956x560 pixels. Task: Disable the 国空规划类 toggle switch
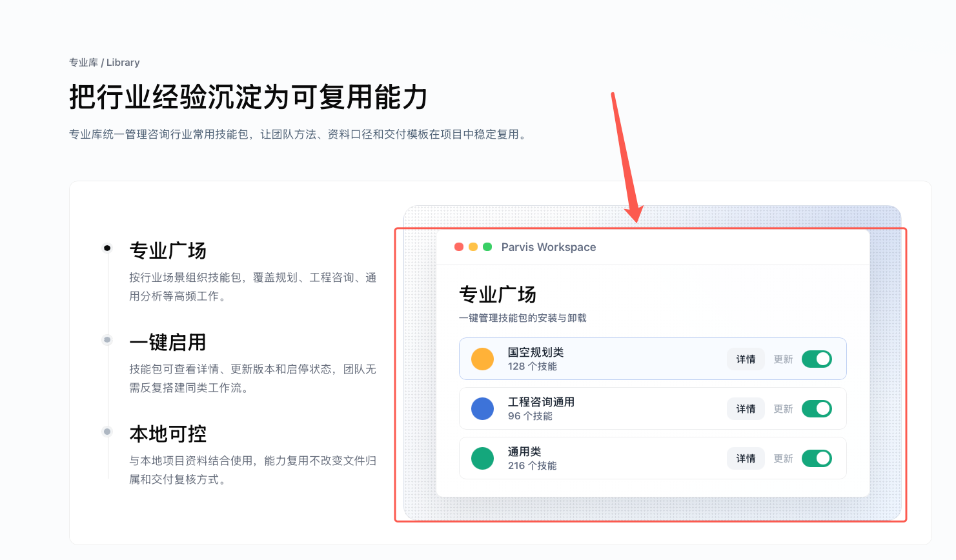pyautogui.click(x=817, y=359)
